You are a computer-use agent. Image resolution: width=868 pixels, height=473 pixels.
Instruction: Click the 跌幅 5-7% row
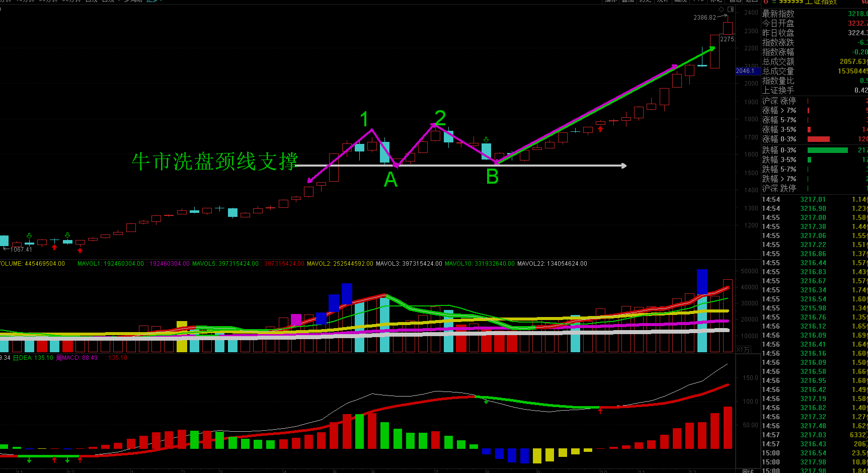pos(815,169)
